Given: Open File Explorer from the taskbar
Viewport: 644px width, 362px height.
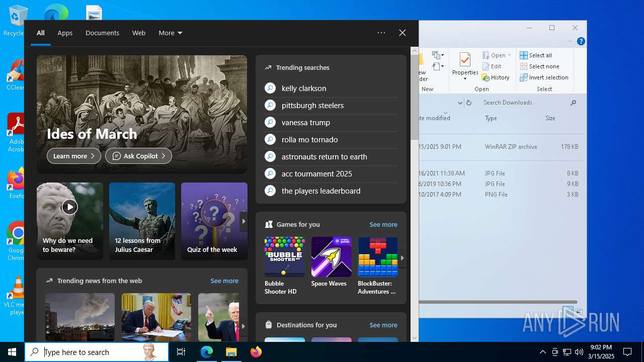Looking at the screenshot, I should pos(231,352).
